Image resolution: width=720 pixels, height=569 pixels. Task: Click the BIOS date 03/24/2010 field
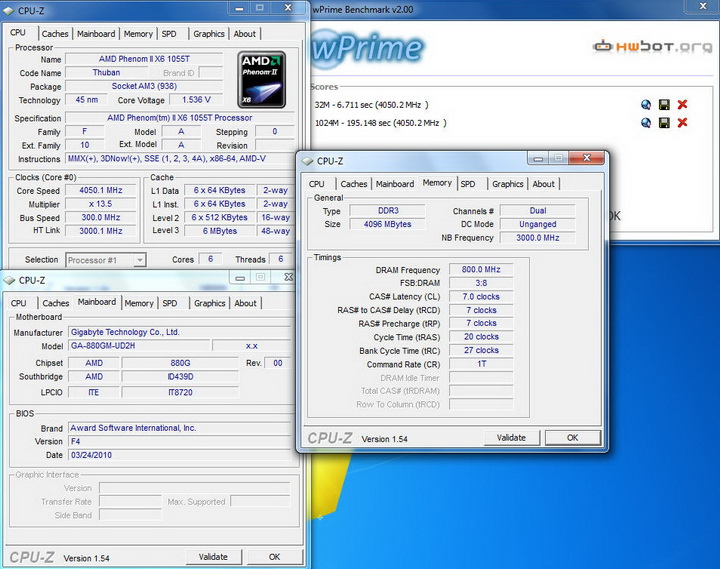click(x=180, y=455)
